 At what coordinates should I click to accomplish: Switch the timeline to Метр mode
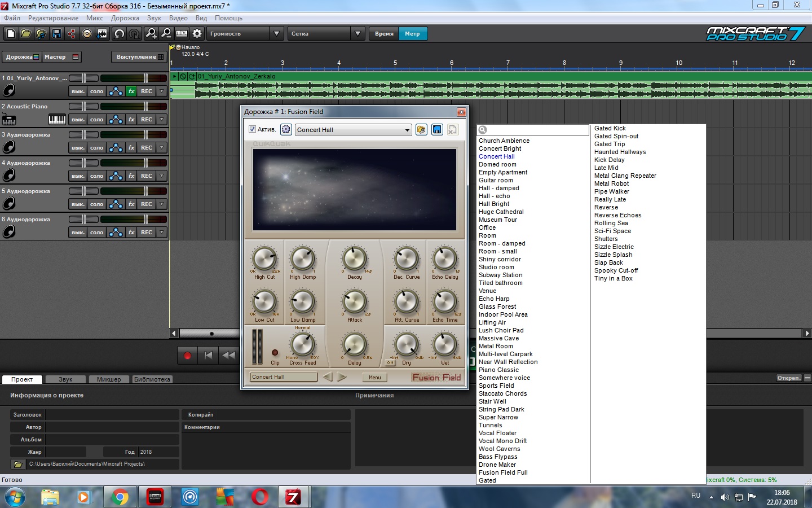412,34
